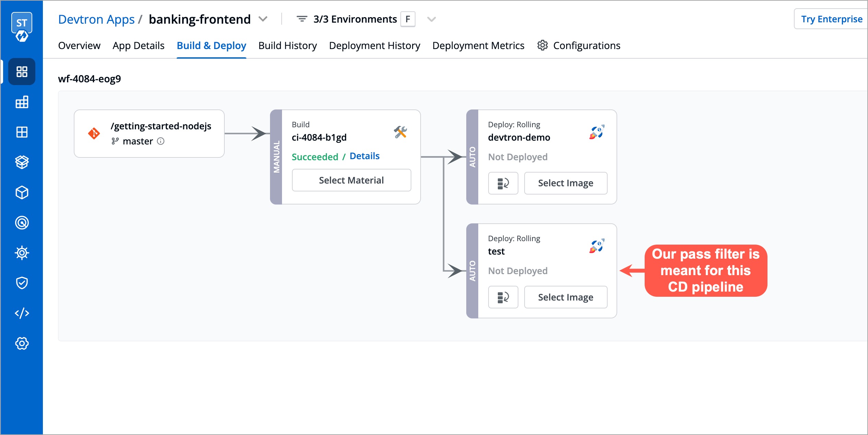Click the branch icon before master
Viewport: 868px width, 435px height.
(115, 141)
